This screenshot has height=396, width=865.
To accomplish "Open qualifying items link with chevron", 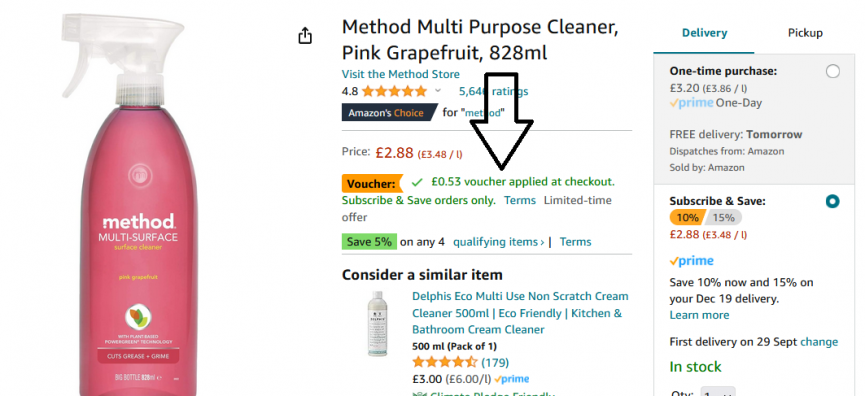I will [499, 242].
